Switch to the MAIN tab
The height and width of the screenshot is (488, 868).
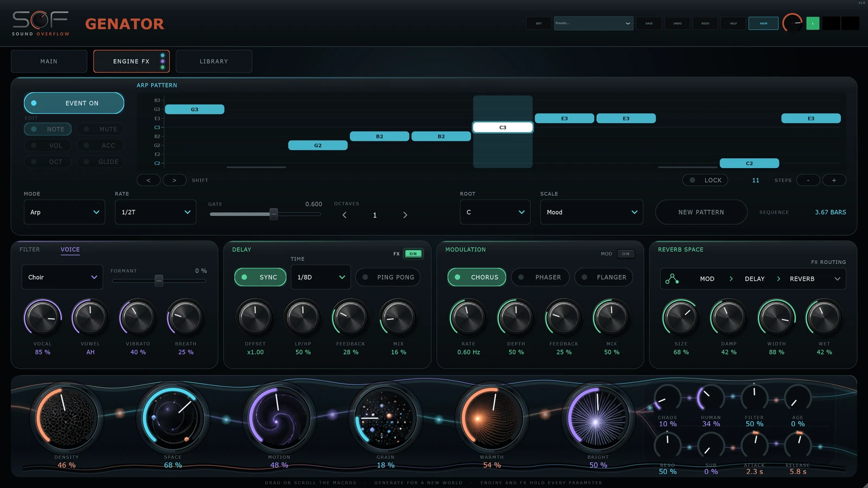pyautogui.click(x=49, y=61)
